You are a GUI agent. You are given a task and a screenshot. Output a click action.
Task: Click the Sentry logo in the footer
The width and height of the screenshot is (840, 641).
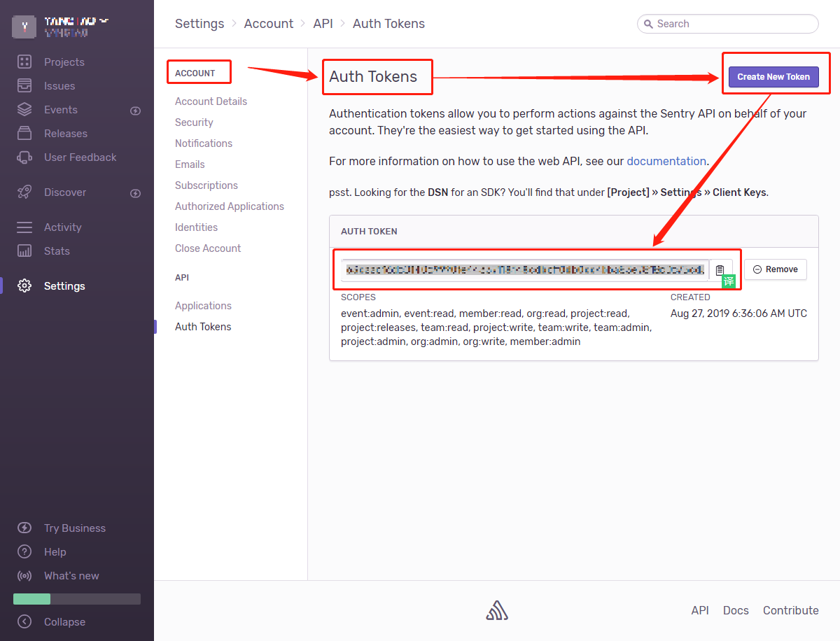coord(497,611)
